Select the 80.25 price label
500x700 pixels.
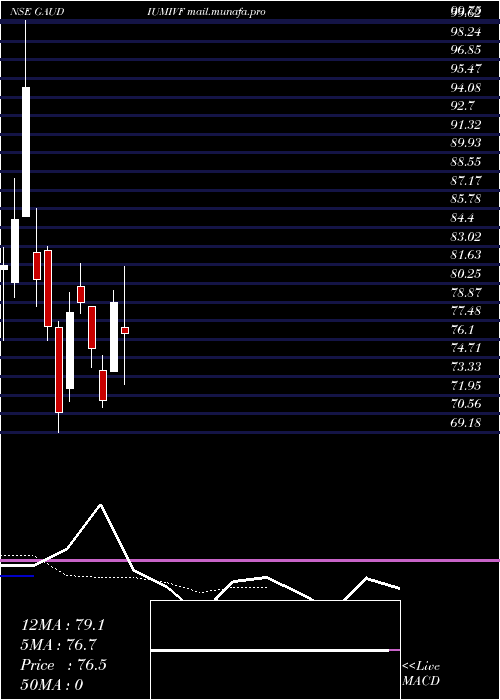466,274
